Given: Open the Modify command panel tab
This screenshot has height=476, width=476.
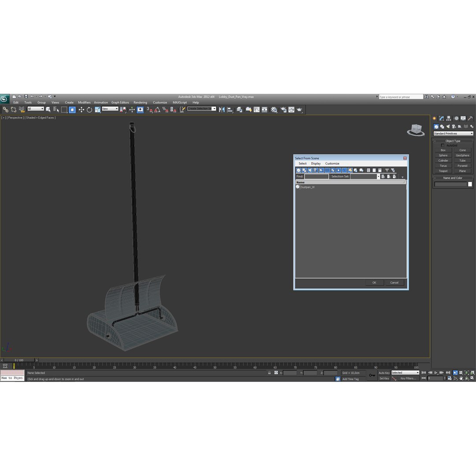Looking at the screenshot, I should coord(441,119).
